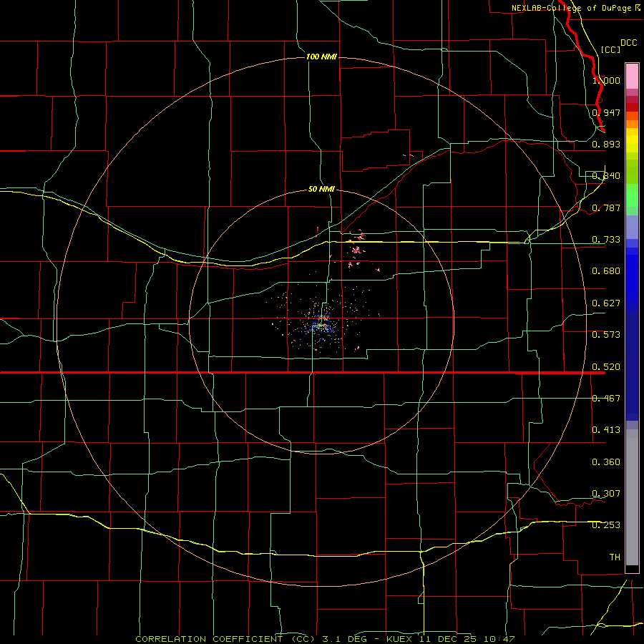Click the 1.000 legend value
This screenshot has height=644, width=644.
[606, 80]
